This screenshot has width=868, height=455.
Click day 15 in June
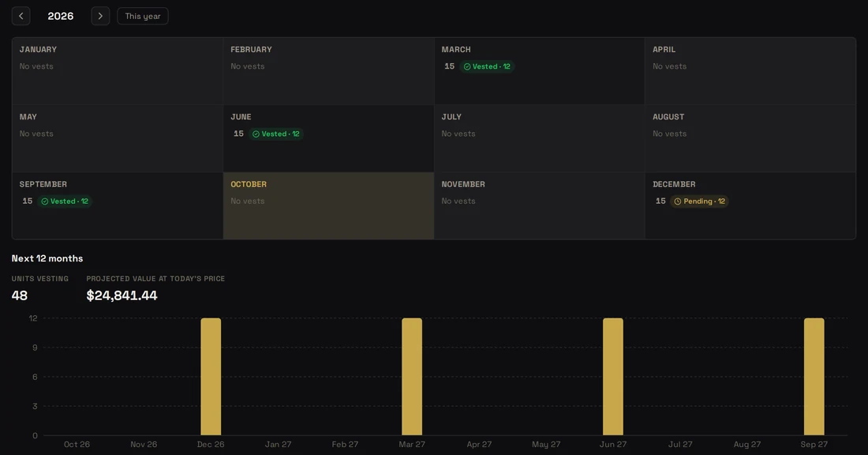[x=238, y=134]
